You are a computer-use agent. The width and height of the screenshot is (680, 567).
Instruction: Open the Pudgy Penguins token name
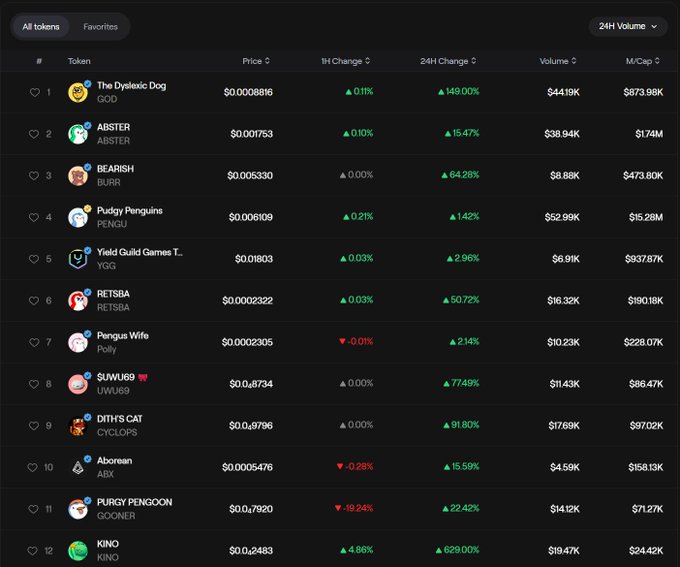pyautogui.click(x=130, y=210)
